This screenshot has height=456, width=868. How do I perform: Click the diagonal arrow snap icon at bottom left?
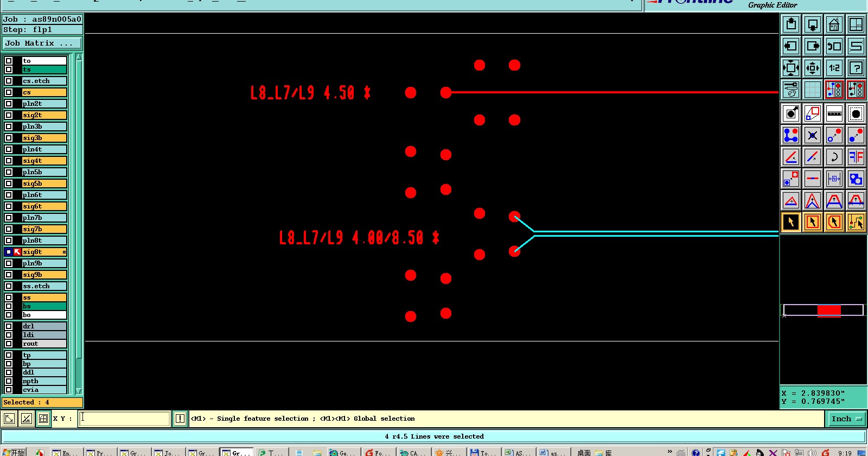pos(9,419)
